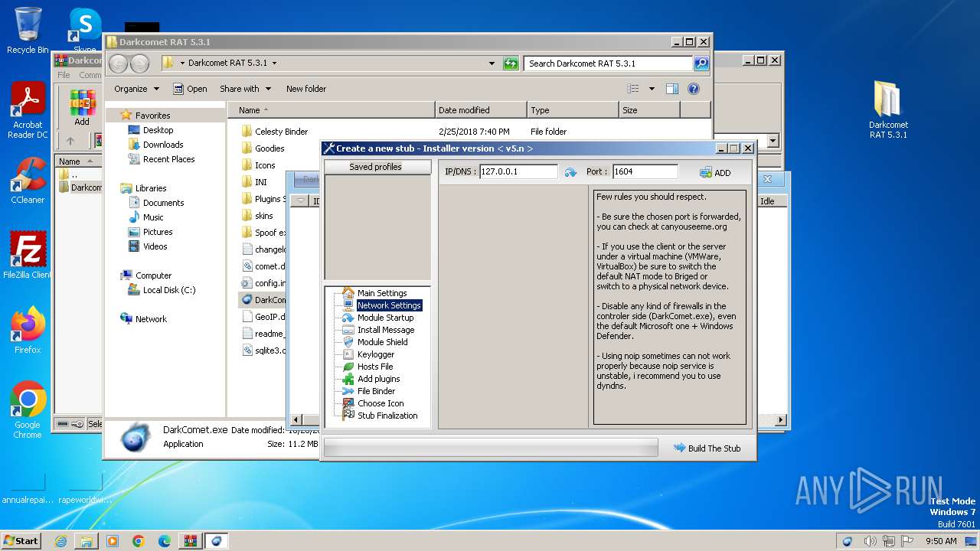Select Module Shield in the stub tree
Image resolution: width=980 pixels, height=551 pixels.
tap(382, 342)
